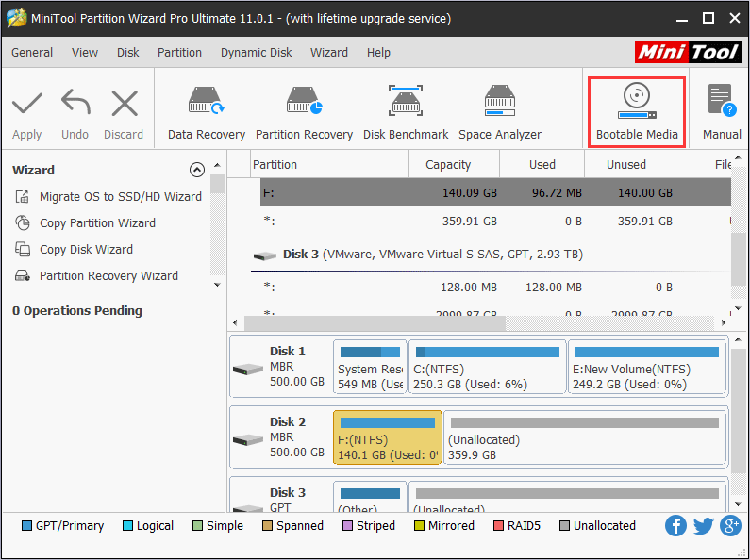Collapse the Wizard section
Screen dimensions: 750x560
pyautogui.click(x=197, y=170)
